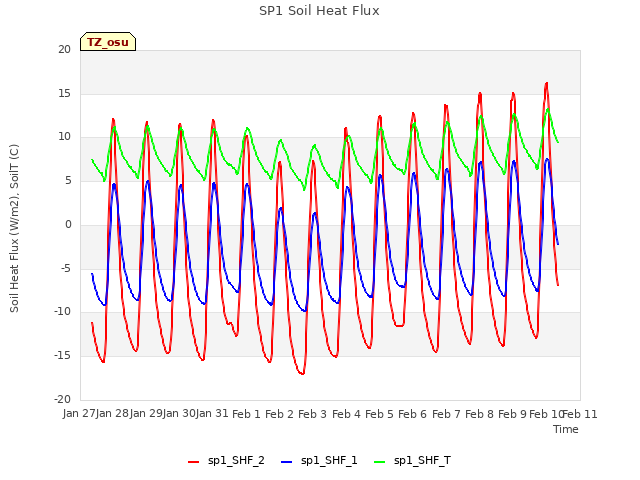The width and height of the screenshot is (640, 480).
Task: Click the red sp1_SHF_2 legend swatch
Action: pos(193,462)
